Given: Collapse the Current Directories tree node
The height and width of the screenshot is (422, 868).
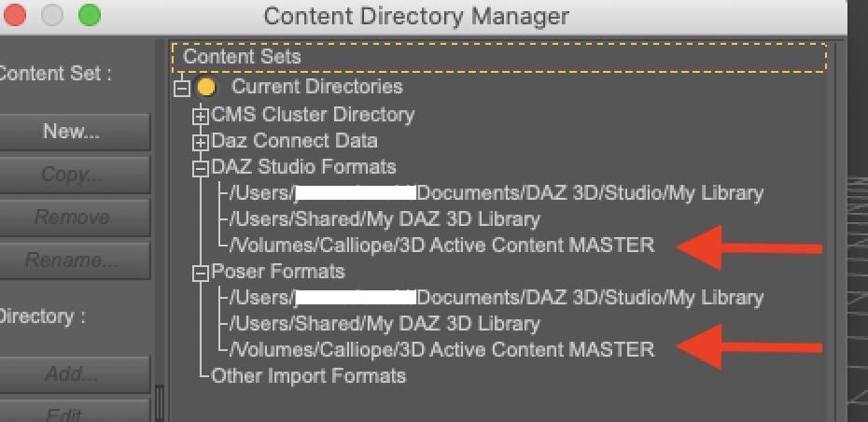Looking at the screenshot, I should [x=182, y=88].
